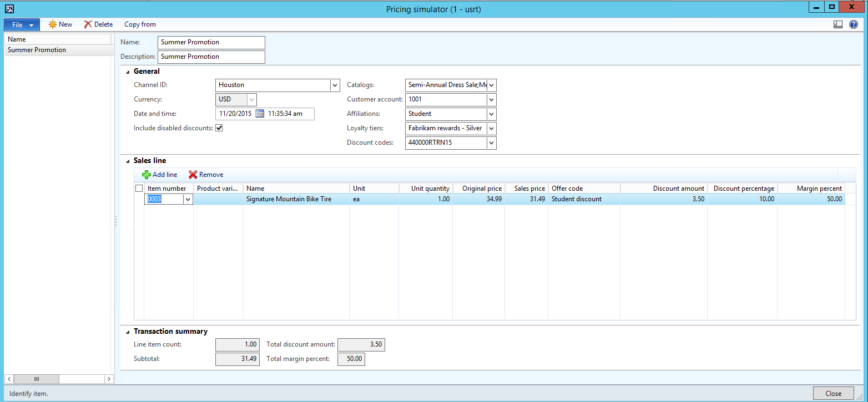The width and height of the screenshot is (868, 402).
Task: Click the view layout icon beside Help
Action: click(838, 24)
